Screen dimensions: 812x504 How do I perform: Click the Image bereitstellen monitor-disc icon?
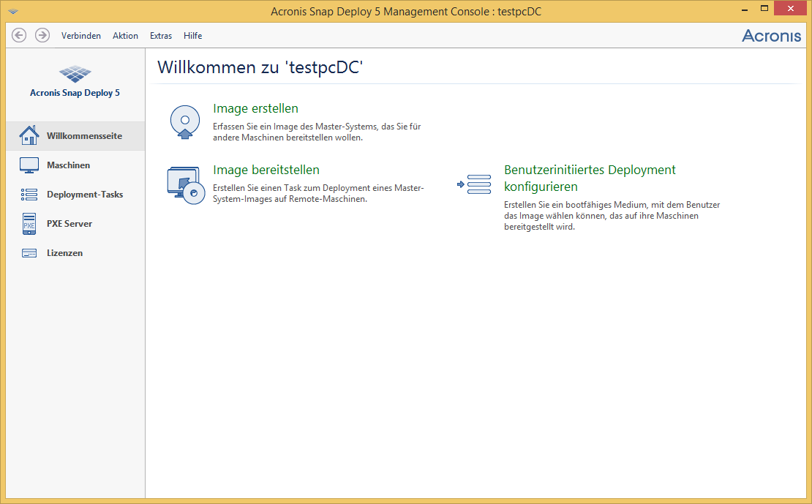[x=186, y=186]
